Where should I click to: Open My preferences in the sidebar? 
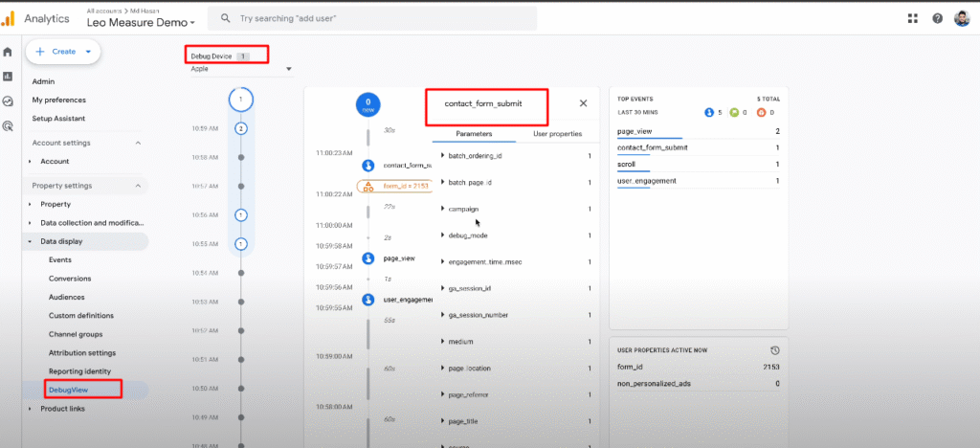(58, 100)
